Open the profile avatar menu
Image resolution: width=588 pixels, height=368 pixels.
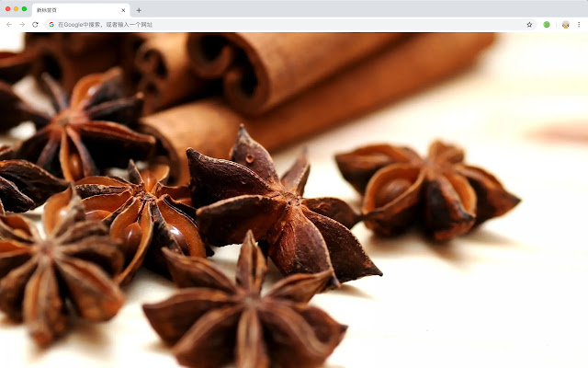pyautogui.click(x=566, y=25)
